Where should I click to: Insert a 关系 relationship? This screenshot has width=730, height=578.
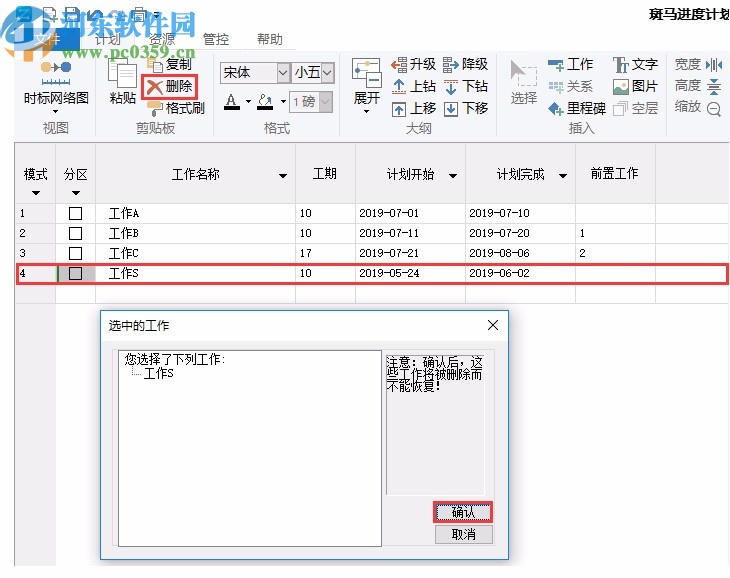570,86
